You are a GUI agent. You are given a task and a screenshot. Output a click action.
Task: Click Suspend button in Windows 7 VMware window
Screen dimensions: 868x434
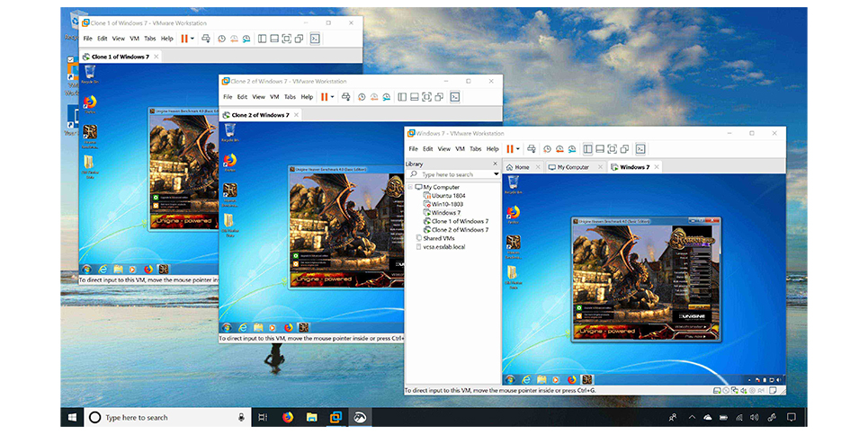click(512, 148)
